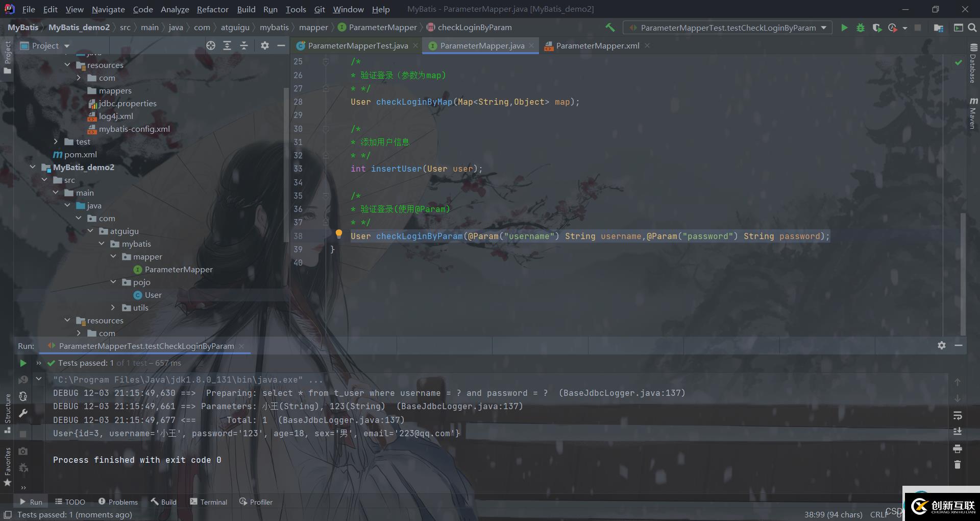
Task: Select the User class in project tree
Action: point(148,295)
